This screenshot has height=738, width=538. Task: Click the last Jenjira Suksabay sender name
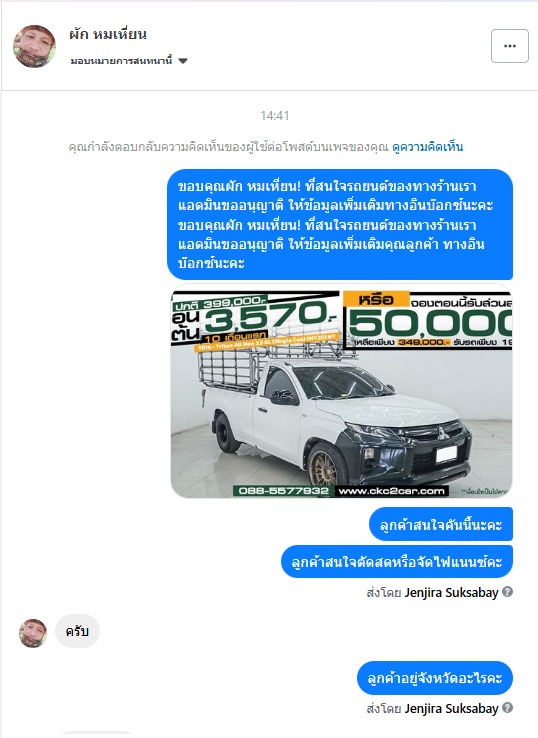(451, 708)
